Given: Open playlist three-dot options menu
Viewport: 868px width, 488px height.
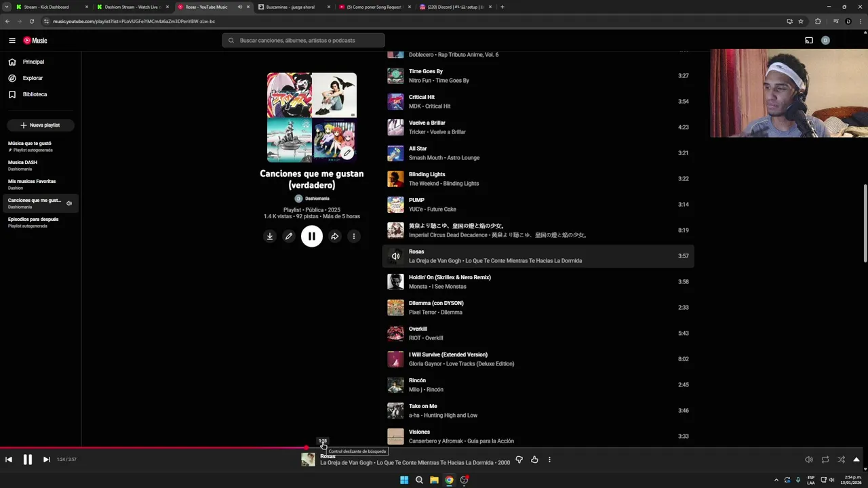Looking at the screenshot, I should (x=354, y=236).
